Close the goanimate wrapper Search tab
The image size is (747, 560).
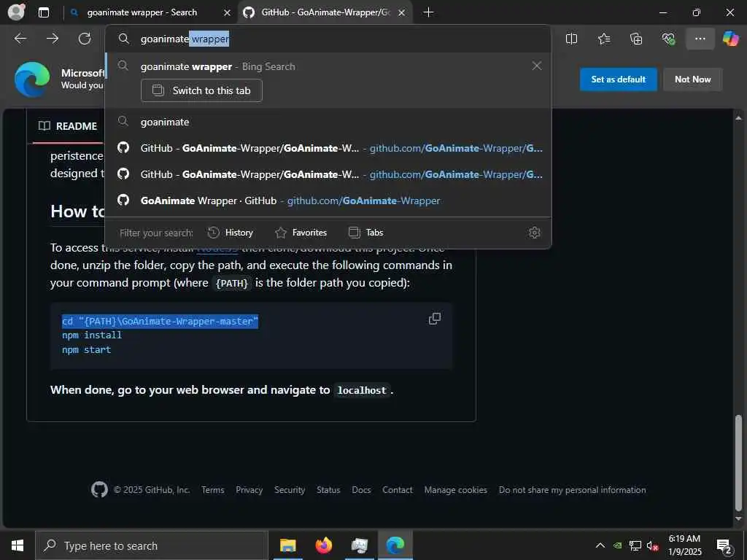click(x=228, y=13)
